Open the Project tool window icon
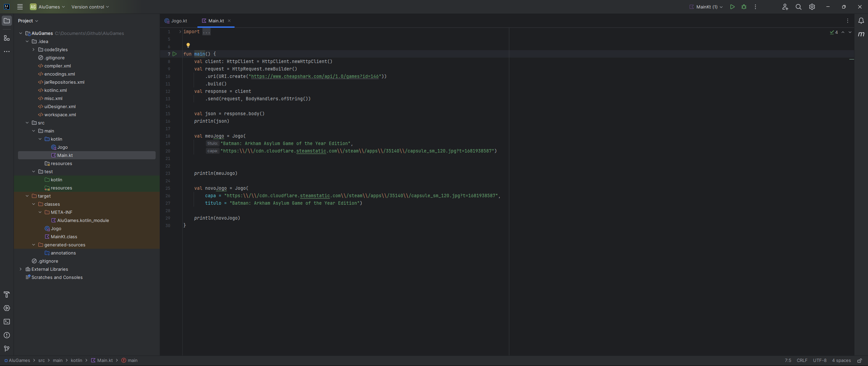Screen dimensions: 868x366 [x=7, y=21]
